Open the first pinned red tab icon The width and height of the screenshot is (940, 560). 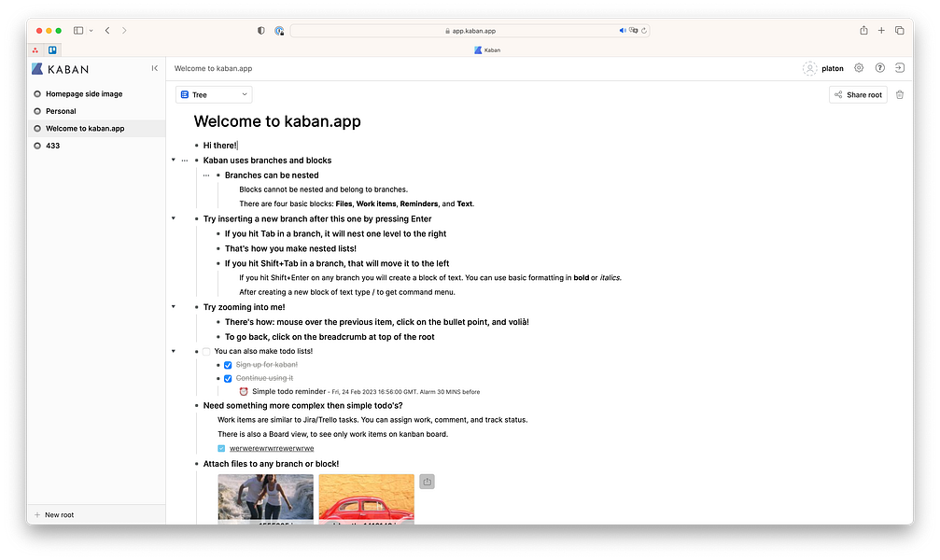coord(35,50)
